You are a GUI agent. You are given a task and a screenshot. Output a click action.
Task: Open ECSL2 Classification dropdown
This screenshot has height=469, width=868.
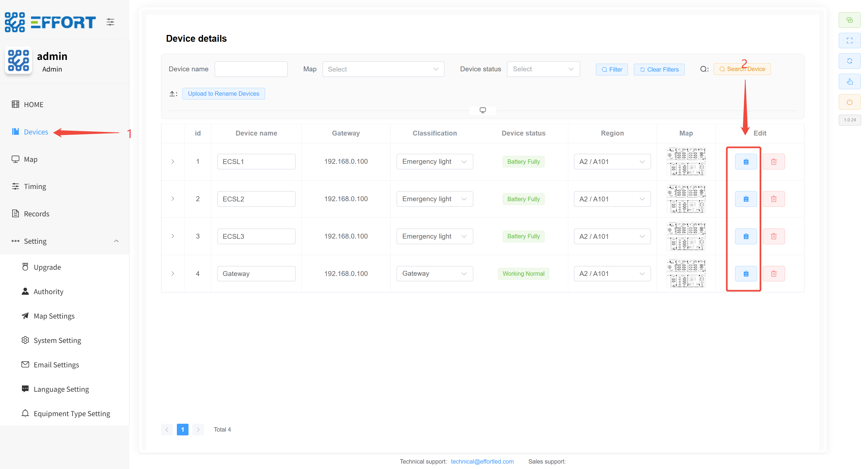pyautogui.click(x=434, y=199)
